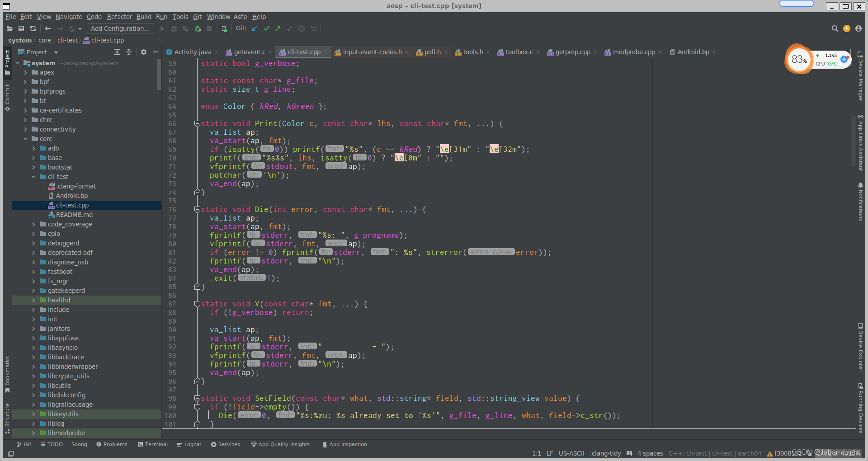Open Project panel gear options

click(x=144, y=52)
